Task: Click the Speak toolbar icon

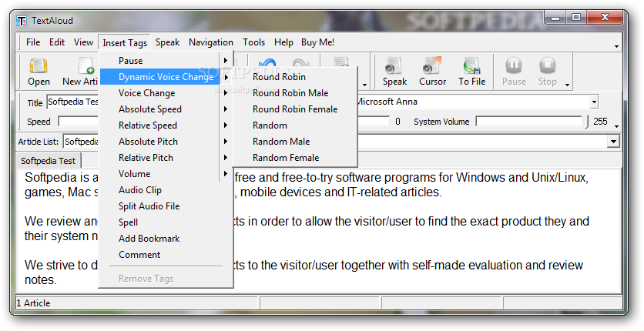Action: (394, 65)
